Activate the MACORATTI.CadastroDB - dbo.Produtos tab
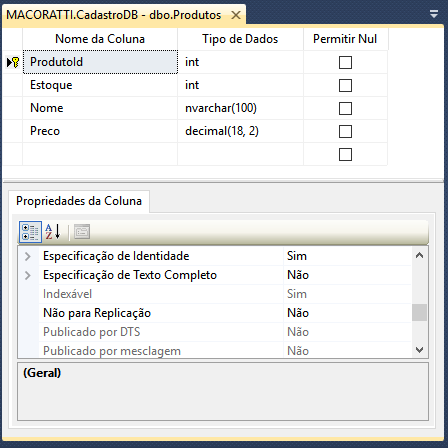The width and height of the screenshot is (448, 448). tap(114, 15)
